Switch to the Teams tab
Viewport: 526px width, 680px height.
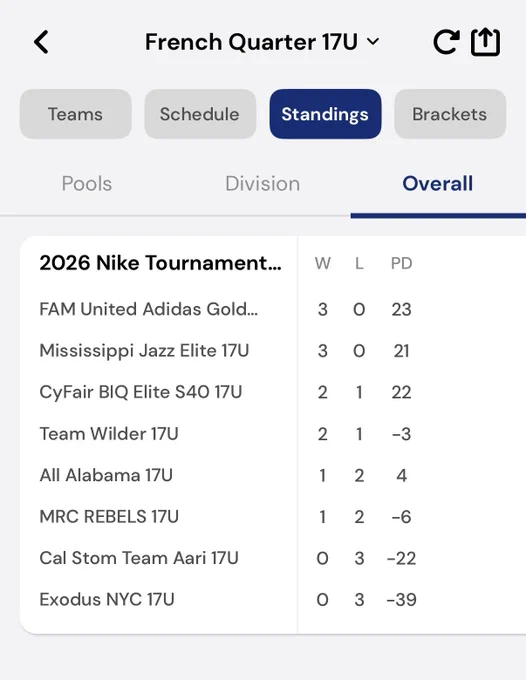tap(75, 114)
